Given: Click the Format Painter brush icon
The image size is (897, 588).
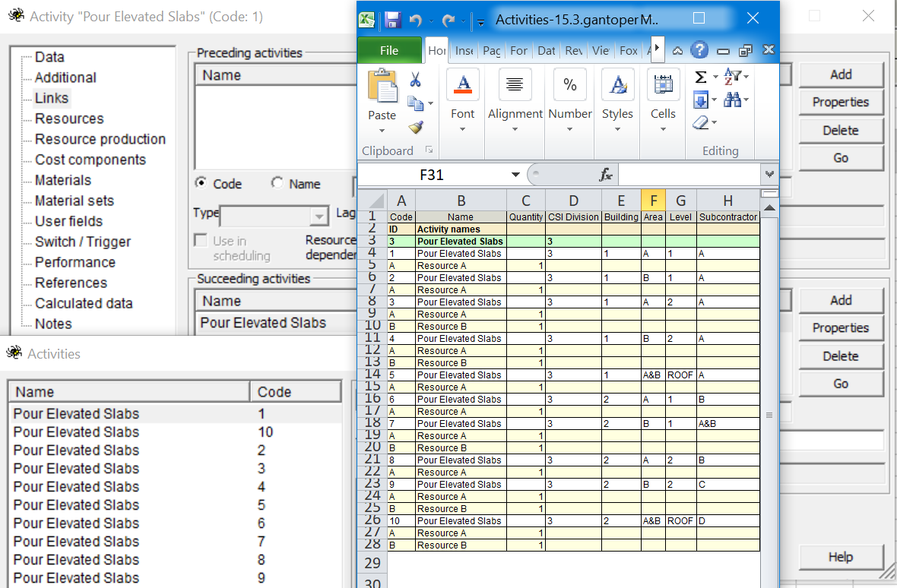Looking at the screenshot, I should (416, 127).
